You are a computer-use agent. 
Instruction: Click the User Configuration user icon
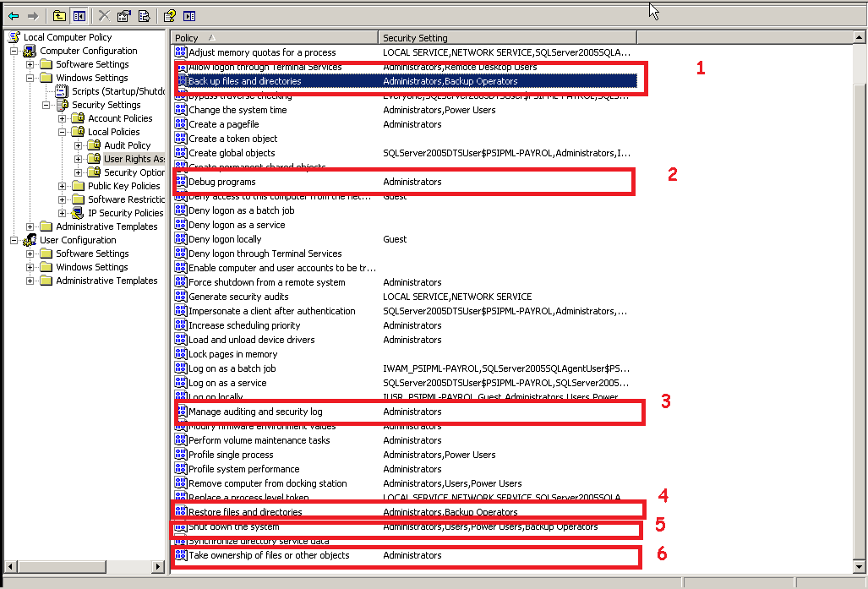pos(30,240)
